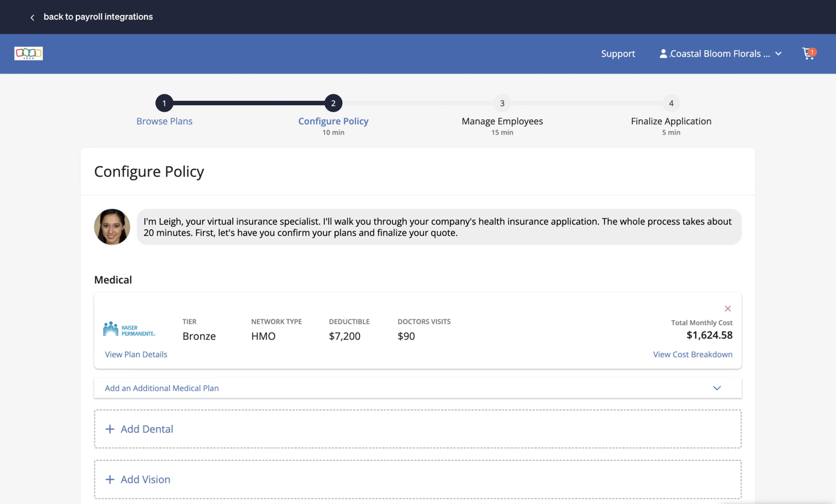Expand account dropdown chevron arrow
Viewport: 836px width, 504px height.
tap(778, 54)
